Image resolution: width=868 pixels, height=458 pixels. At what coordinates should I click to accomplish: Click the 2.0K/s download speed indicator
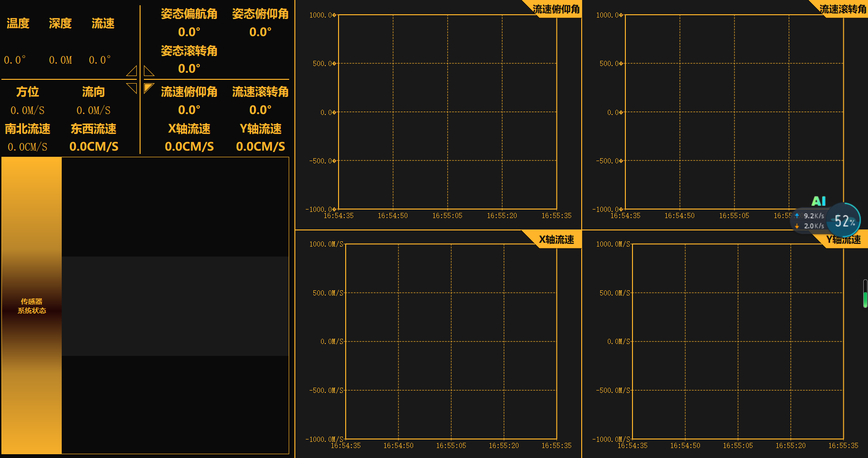tap(810, 226)
